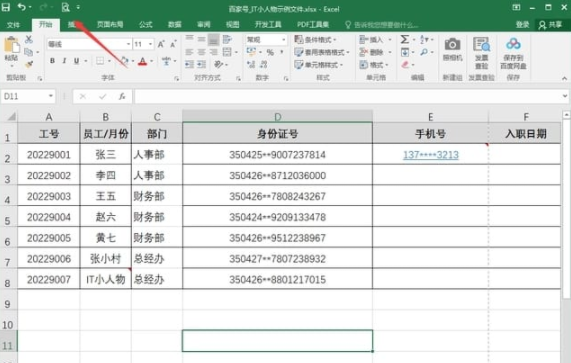Increase font size with large A icon
This screenshot has width=571, height=363.
pos(161,44)
